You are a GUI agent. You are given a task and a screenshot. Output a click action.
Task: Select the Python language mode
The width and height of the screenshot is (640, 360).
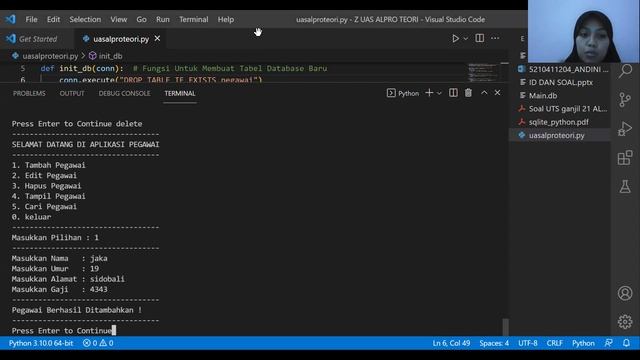pos(583,343)
